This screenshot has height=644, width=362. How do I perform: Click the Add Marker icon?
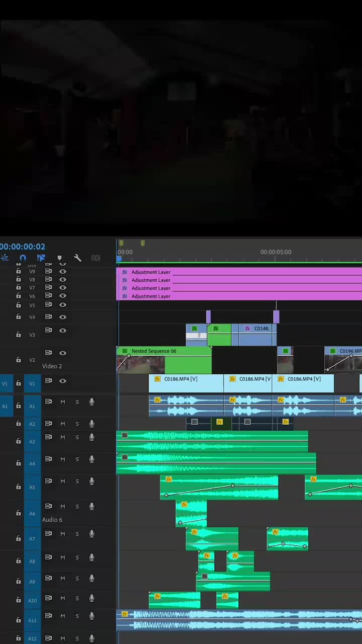(59, 258)
